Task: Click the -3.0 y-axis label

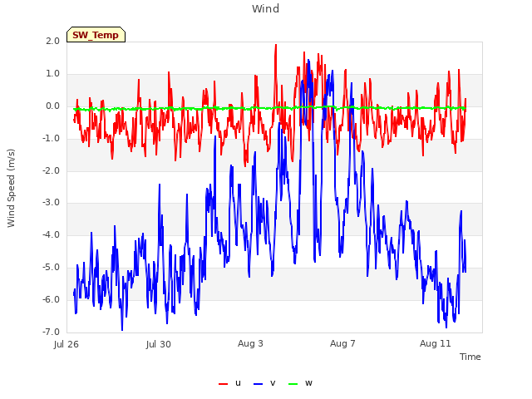Action: pos(51,203)
